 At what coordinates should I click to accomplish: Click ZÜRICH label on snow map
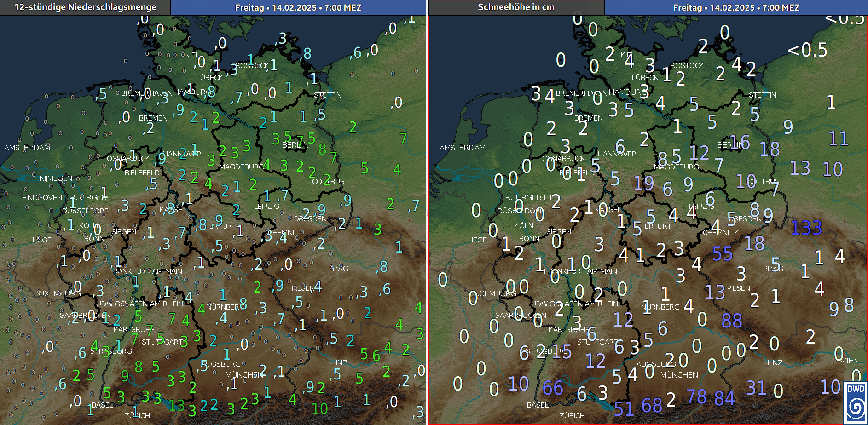click(572, 415)
